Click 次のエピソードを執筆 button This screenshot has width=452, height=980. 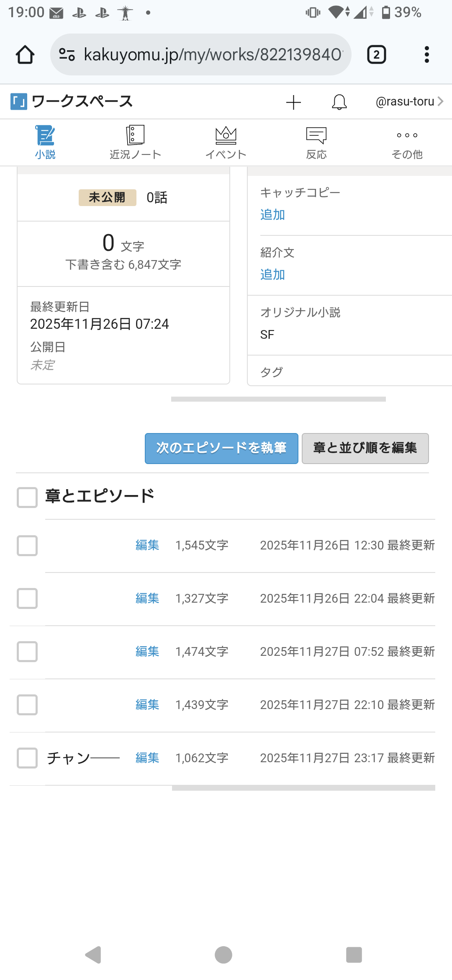[221, 448]
